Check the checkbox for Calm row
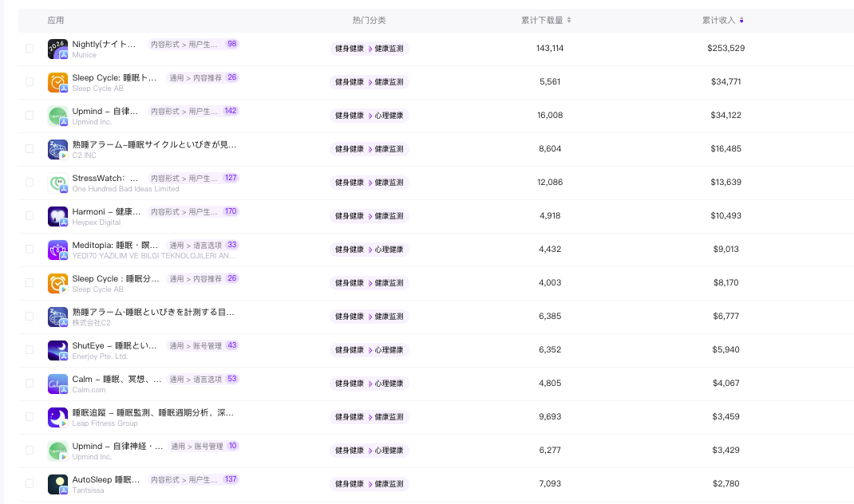Image resolution: width=854 pixels, height=504 pixels. (30, 384)
